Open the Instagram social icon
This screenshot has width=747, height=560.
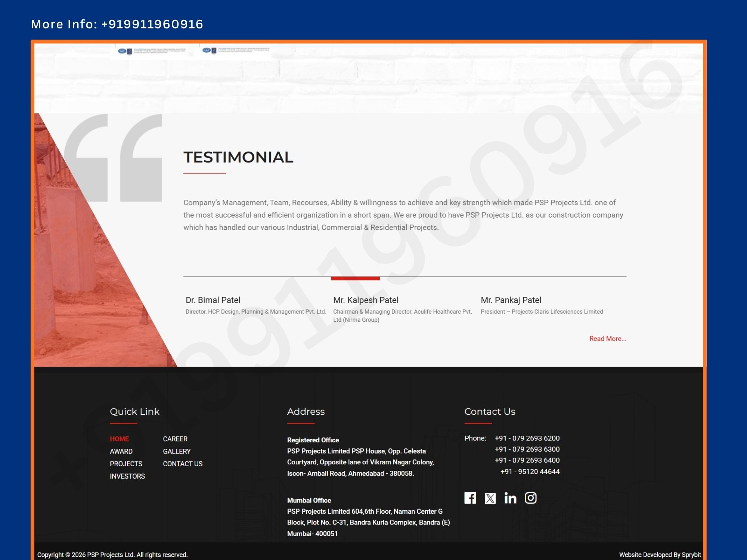[x=530, y=498]
